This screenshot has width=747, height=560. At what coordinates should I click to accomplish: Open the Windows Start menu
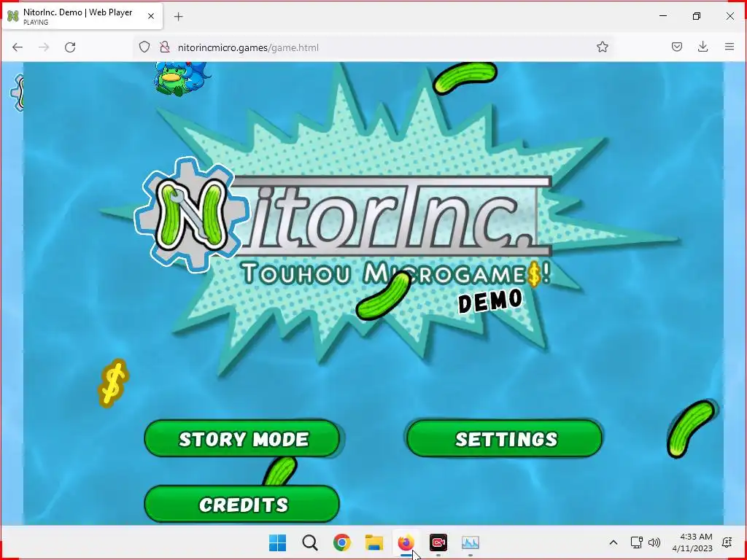pos(277,542)
